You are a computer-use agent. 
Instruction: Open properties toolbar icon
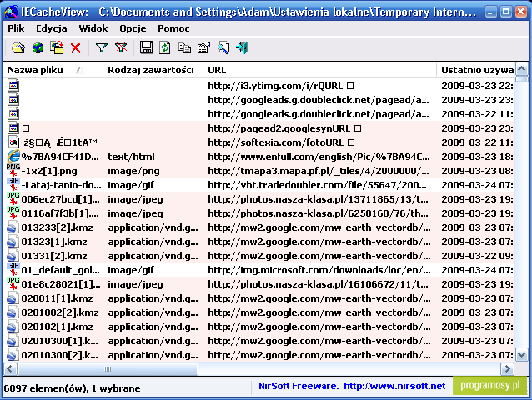click(203, 47)
